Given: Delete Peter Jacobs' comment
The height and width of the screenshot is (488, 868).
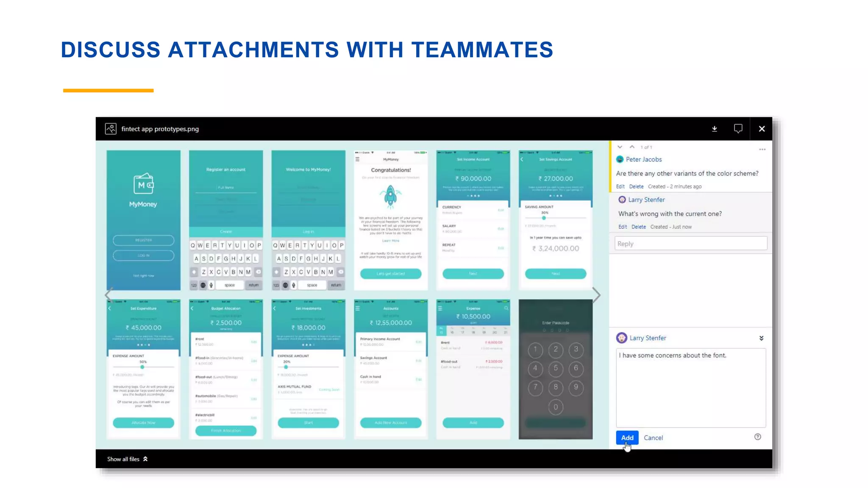Looking at the screenshot, I should tap(636, 186).
